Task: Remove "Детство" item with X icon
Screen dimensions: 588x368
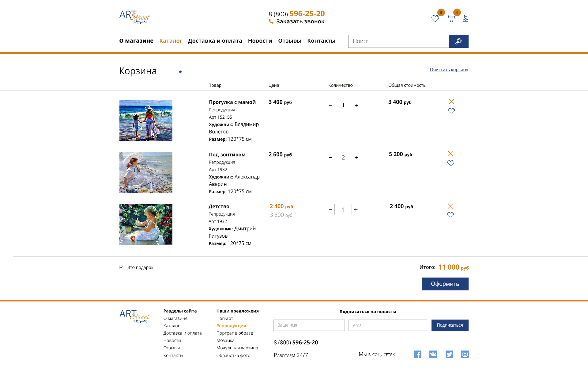Action: (450, 206)
